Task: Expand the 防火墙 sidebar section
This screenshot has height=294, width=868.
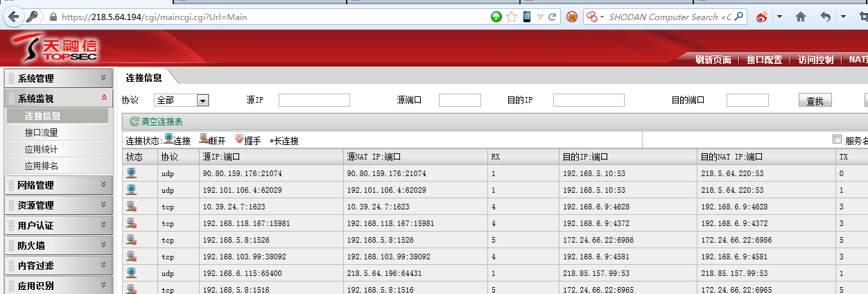Action: click(x=58, y=245)
